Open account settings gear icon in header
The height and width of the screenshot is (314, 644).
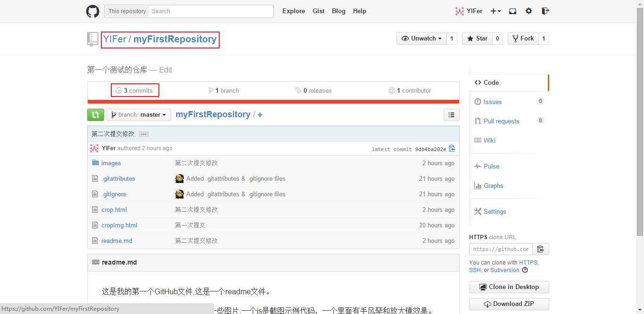(528, 11)
